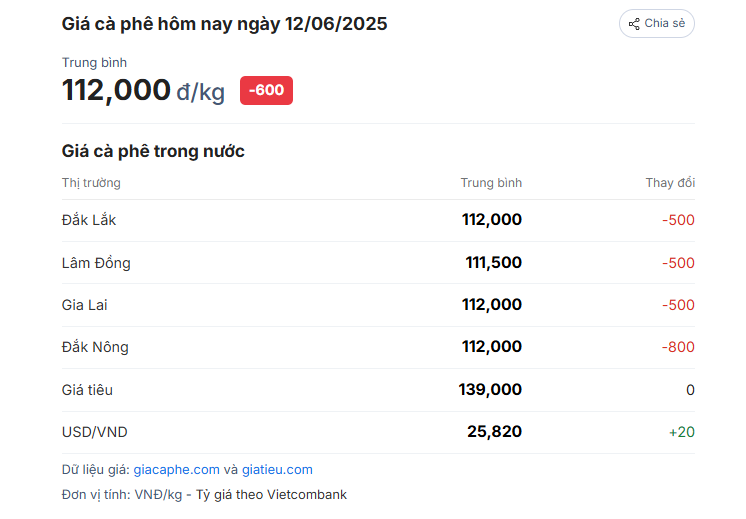
Task: Click the share icon beside Chia sẻ
Action: click(634, 24)
